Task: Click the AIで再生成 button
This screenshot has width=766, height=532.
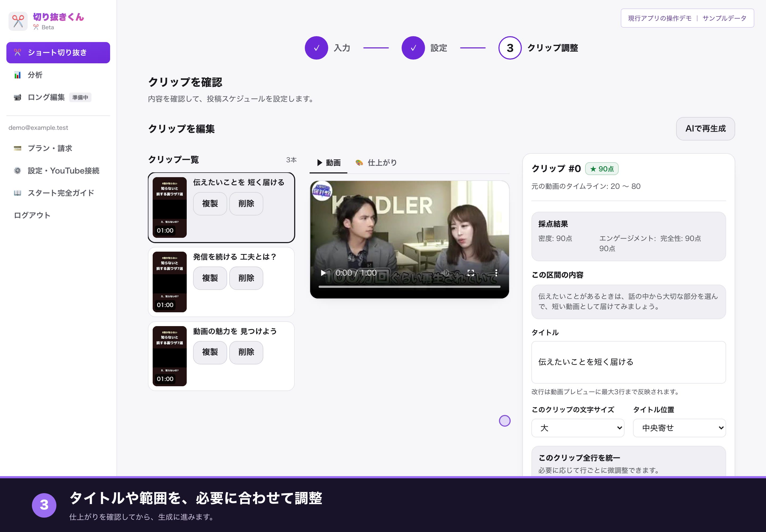Action: pyautogui.click(x=705, y=129)
